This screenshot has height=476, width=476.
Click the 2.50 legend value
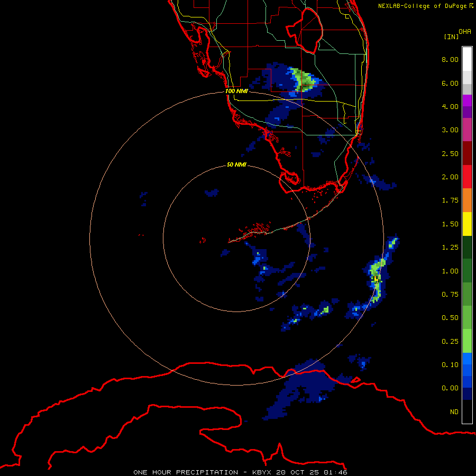click(x=450, y=153)
